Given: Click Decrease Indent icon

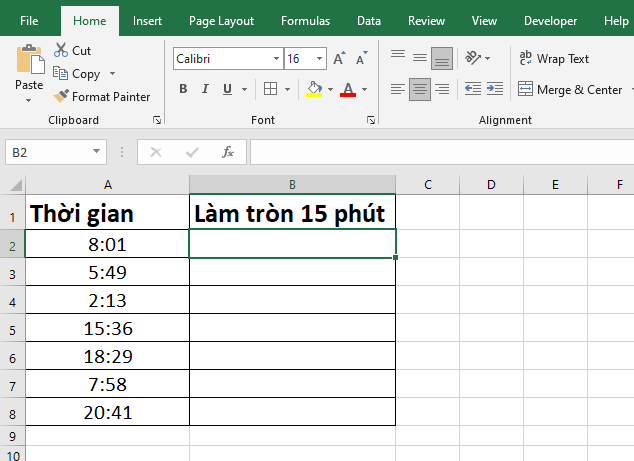Looking at the screenshot, I should (473, 89).
